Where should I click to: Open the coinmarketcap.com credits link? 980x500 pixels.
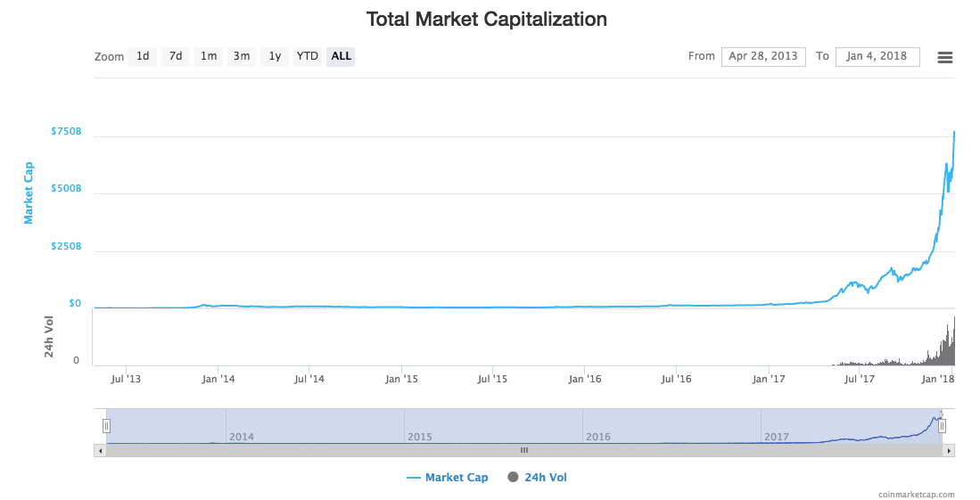tap(916, 495)
